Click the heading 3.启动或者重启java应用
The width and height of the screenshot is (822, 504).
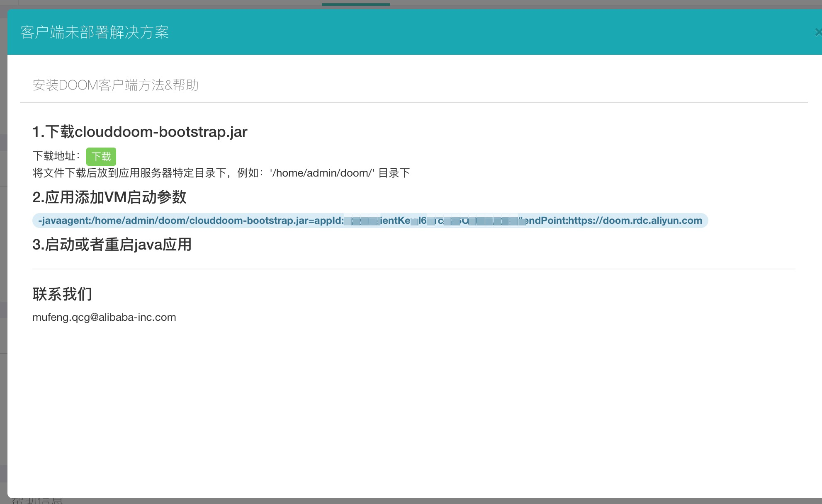pos(112,245)
